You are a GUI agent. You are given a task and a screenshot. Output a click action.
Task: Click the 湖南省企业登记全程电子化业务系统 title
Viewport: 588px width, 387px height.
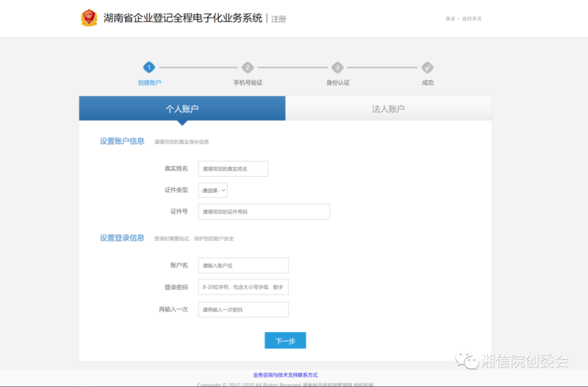click(x=183, y=18)
